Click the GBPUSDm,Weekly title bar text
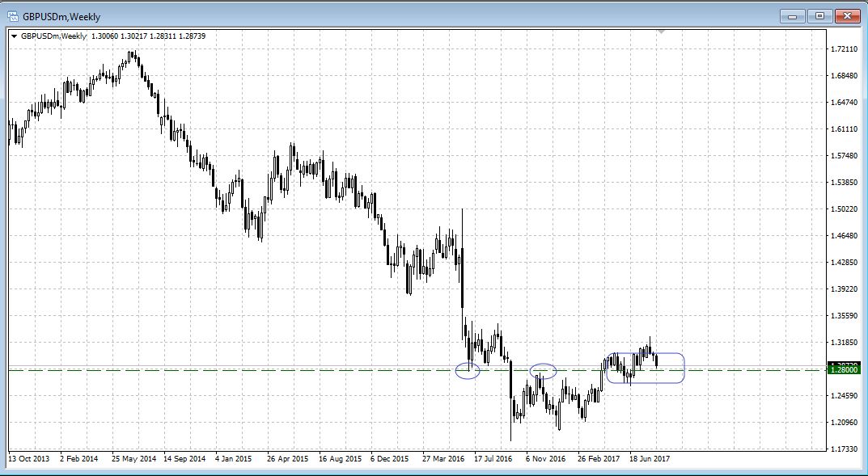This screenshot has width=868, height=476. 61,15
